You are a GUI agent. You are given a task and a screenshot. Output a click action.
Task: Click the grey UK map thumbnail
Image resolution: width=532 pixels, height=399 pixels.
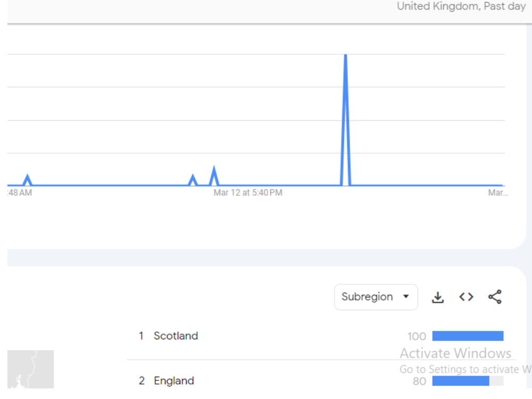30,369
